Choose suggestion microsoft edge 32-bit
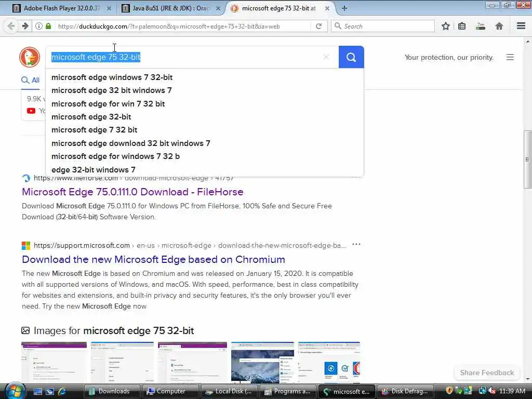The image size is (532, 399). (205, 117)
